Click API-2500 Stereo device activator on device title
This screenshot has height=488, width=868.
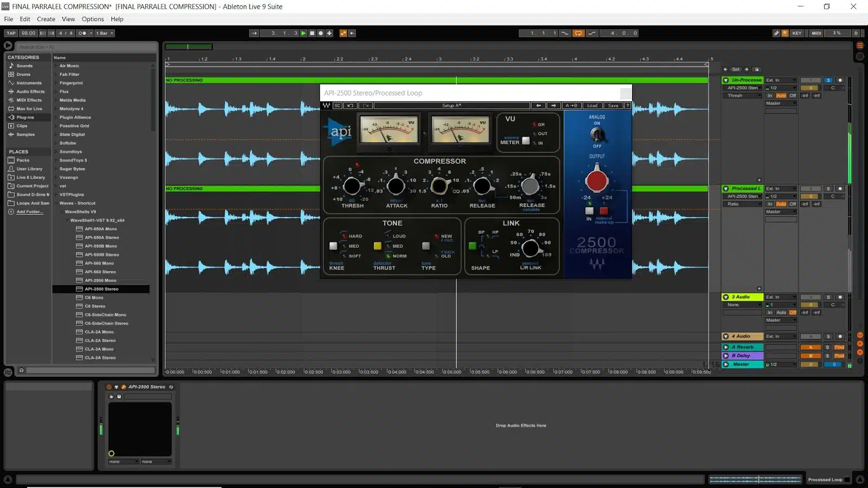(x=109, y=387)
